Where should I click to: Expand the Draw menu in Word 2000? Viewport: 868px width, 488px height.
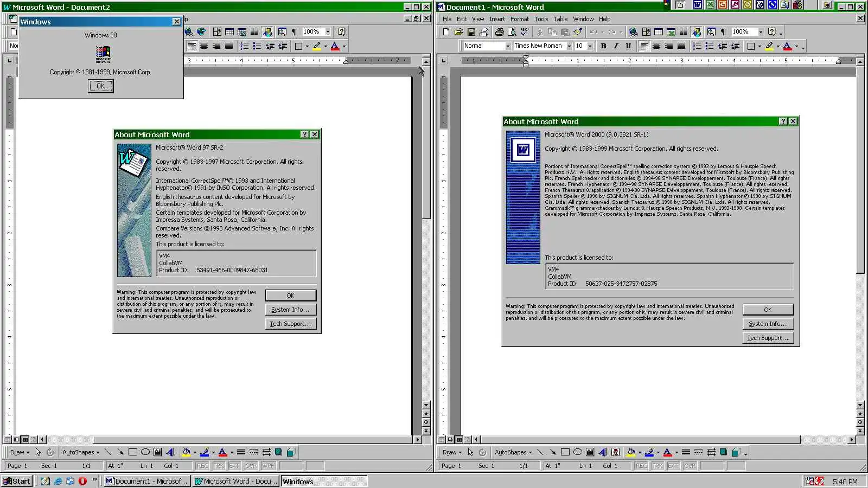click(x=452, y=452)
